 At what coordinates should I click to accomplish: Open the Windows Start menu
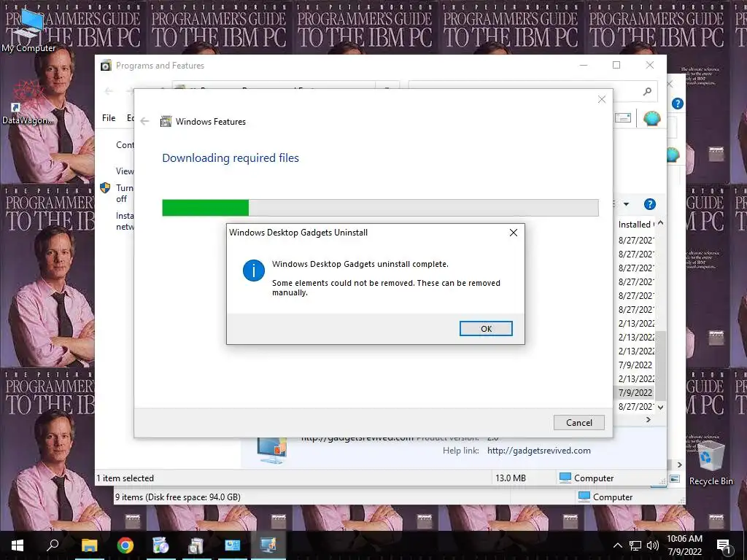click(x=18, y=545)
